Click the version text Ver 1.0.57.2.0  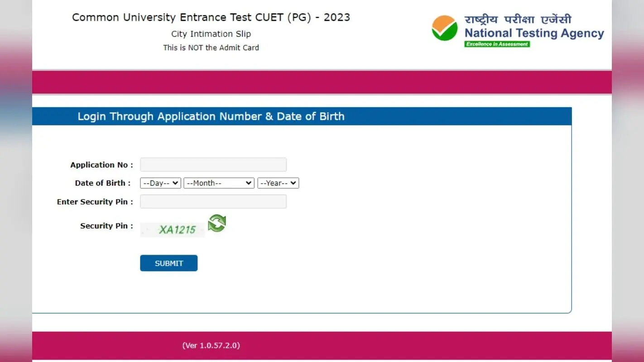click(x=211, y=345)
